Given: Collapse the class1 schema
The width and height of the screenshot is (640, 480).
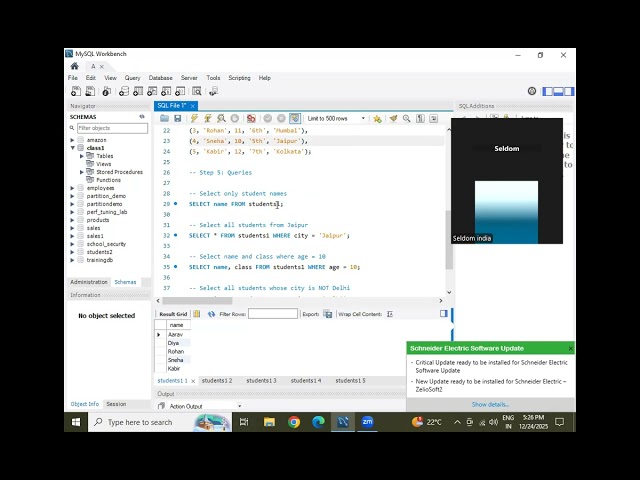Looking at the screenshot, I should pos(72,148).
